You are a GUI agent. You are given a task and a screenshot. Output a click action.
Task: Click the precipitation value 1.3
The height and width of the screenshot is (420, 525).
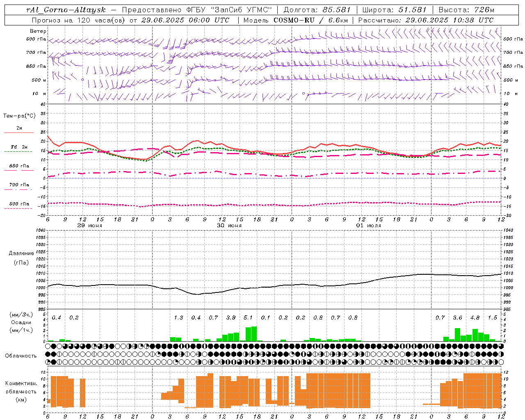click(x=178, y=318)
